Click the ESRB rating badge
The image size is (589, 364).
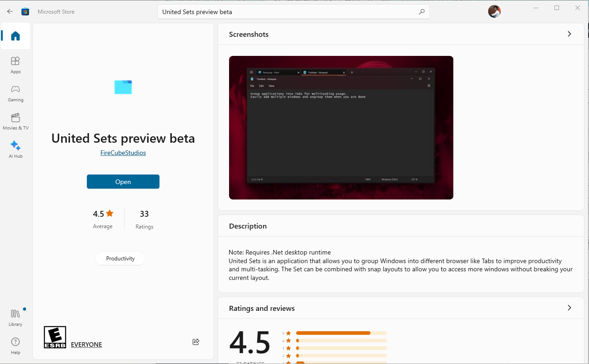coord(55,337)
